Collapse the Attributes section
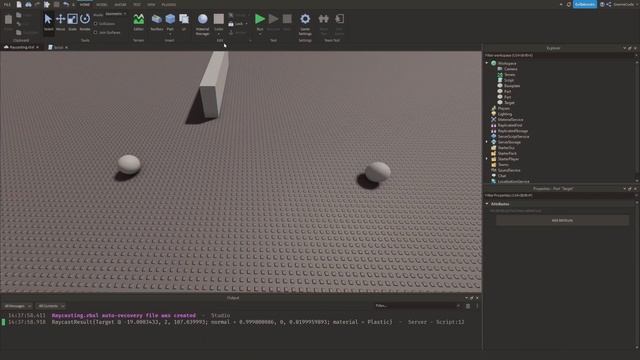640x360 pixels. 487,204
